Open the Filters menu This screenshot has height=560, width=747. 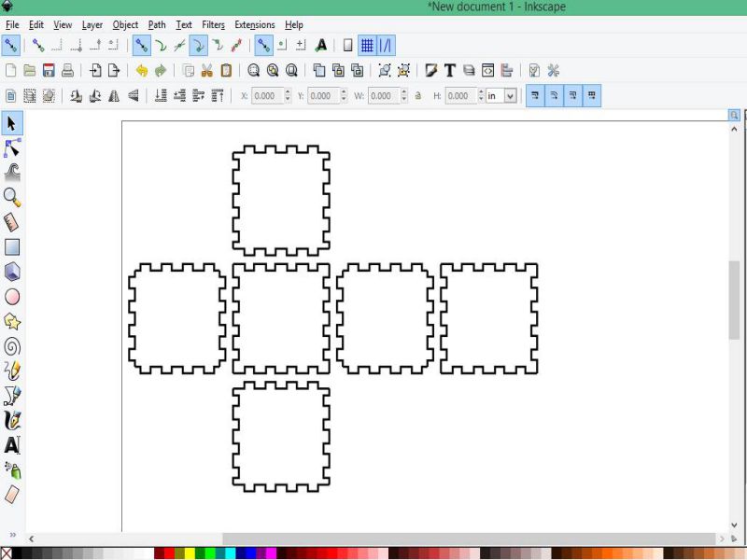(213, 25)
